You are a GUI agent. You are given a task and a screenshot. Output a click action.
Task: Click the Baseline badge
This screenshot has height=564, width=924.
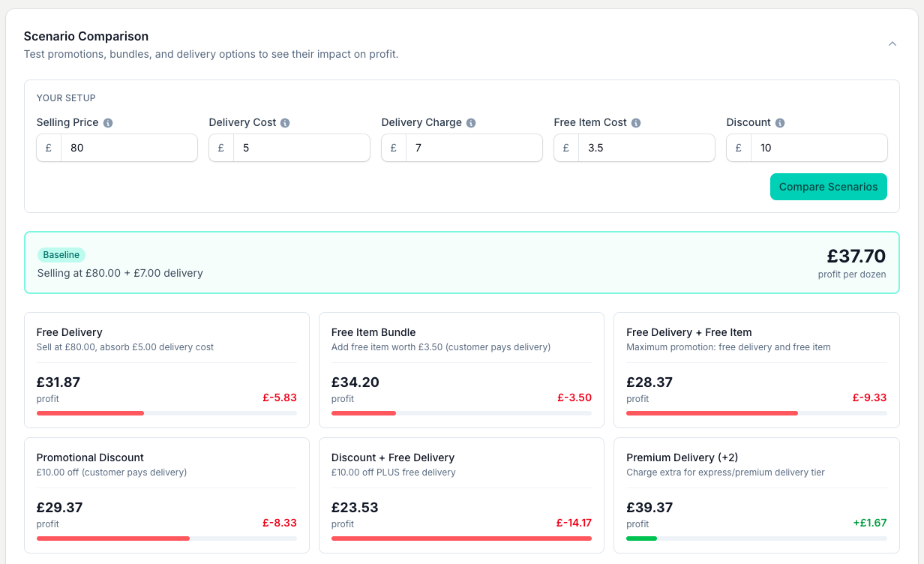coord(61,255)
